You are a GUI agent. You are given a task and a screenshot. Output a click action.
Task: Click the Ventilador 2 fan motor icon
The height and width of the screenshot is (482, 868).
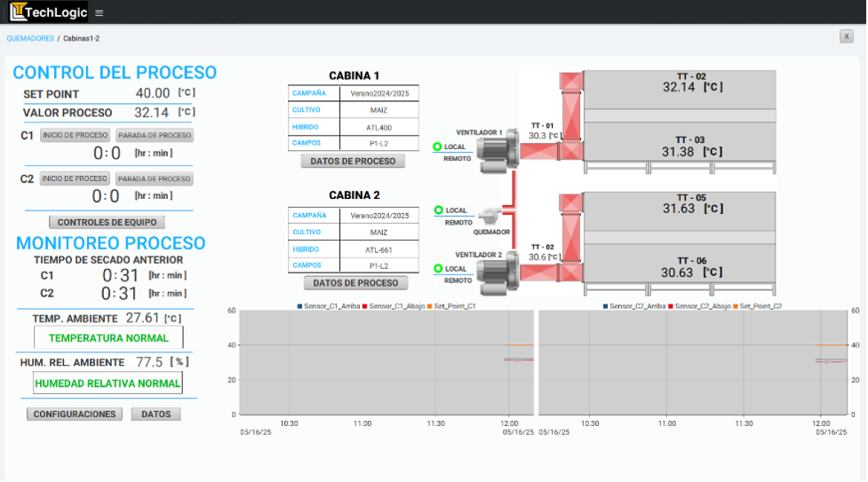[x=491, y=275]
